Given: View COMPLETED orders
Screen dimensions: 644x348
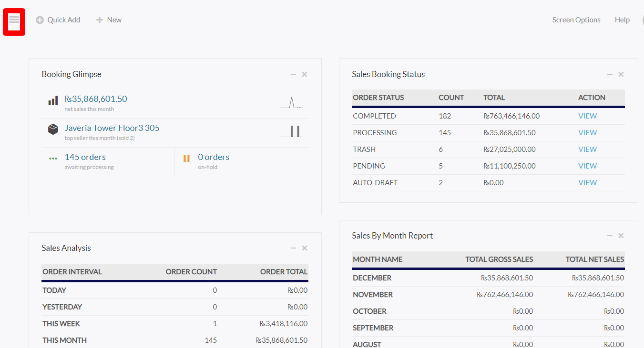Looking at the screenshot, I should 587,116.
